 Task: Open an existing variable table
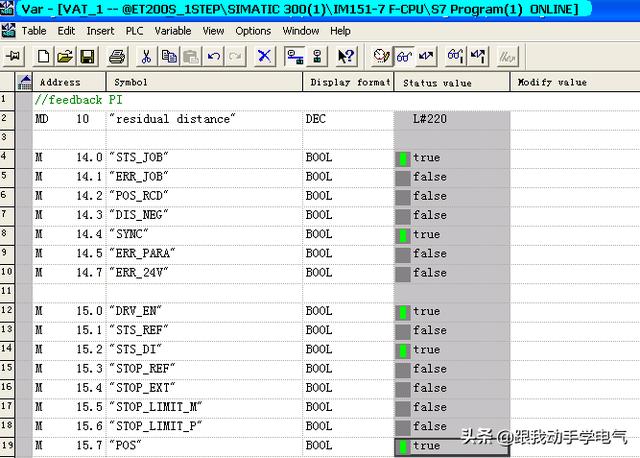pyautogui.click(x=65, y=56)
